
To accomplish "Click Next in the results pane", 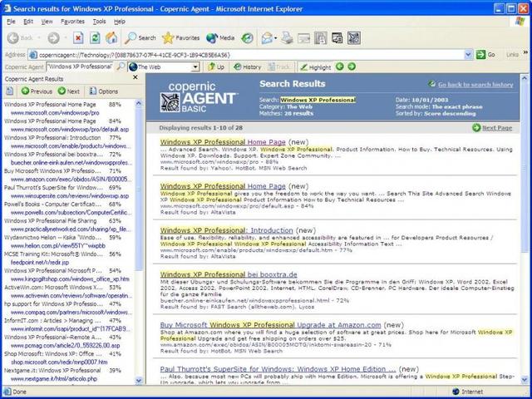I will [68, 91].
